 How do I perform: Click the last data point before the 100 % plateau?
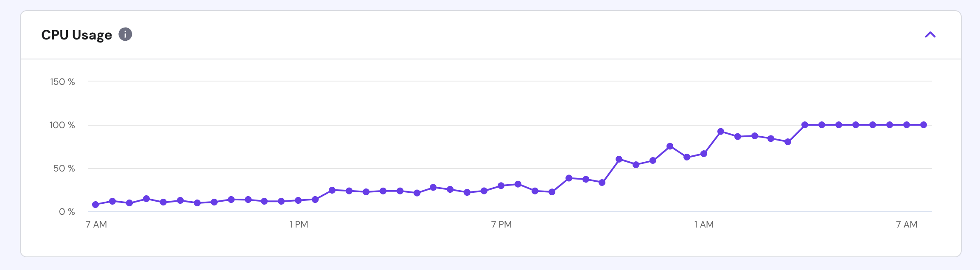788,142
